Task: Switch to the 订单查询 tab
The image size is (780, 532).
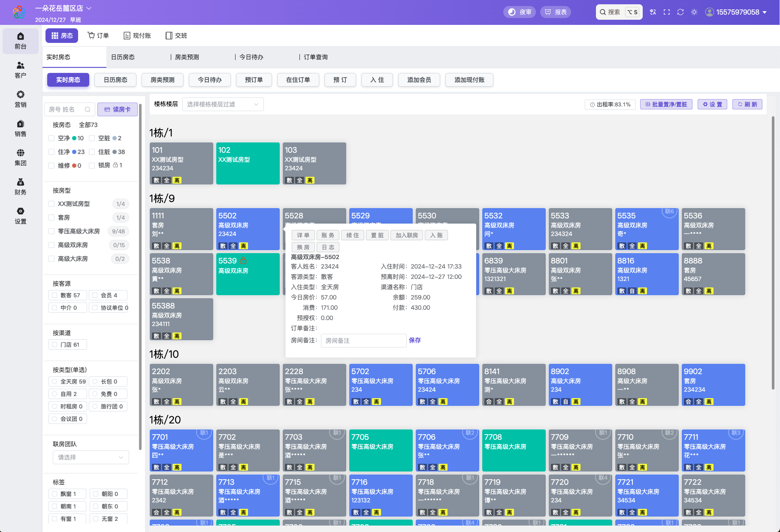Action: coord(315,57)
